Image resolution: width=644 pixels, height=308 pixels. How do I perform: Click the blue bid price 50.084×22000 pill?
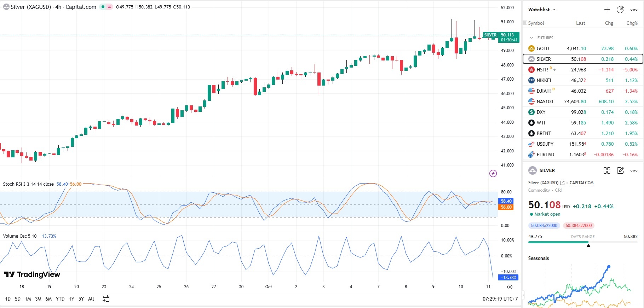[544, 226]
